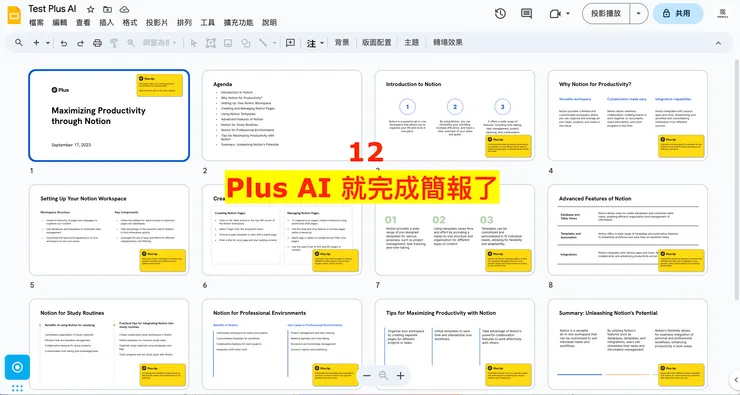Open the 工具 menu
The width and height of the screenshot is (740, 395).
click(x=208, y=23)
